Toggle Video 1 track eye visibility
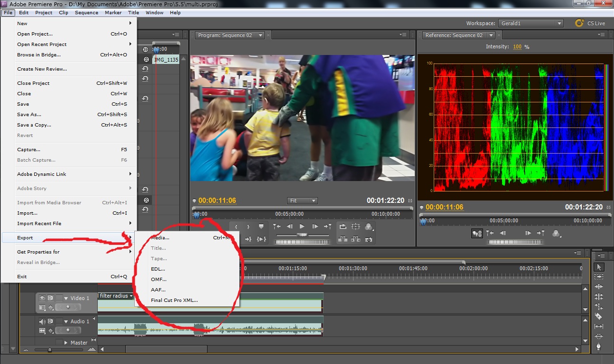This screenshot has width=614, height=364. (42, 298)
